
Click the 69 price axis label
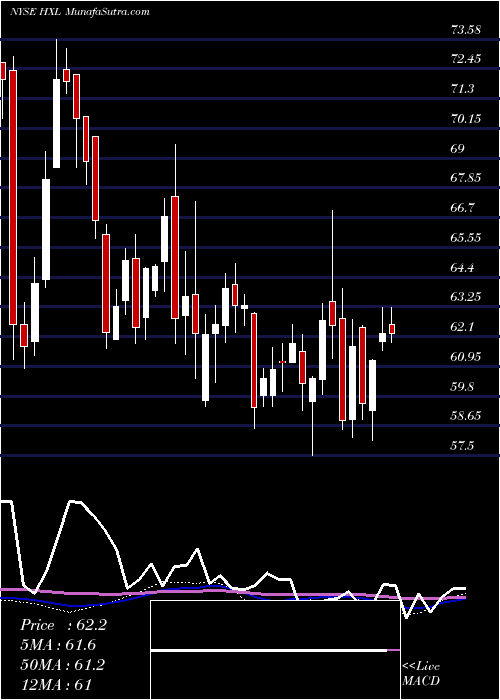click(458, 148)
